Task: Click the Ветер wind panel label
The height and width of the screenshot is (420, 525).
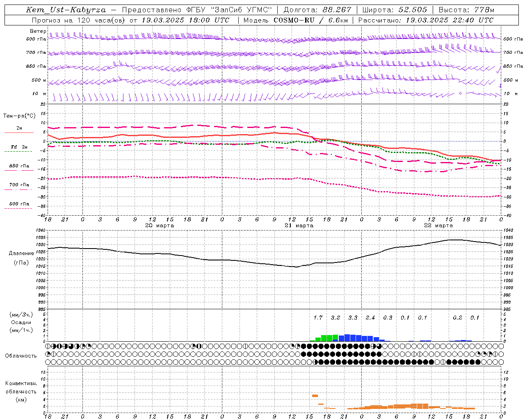Action: pyautogui.click(x=38, y=31)
